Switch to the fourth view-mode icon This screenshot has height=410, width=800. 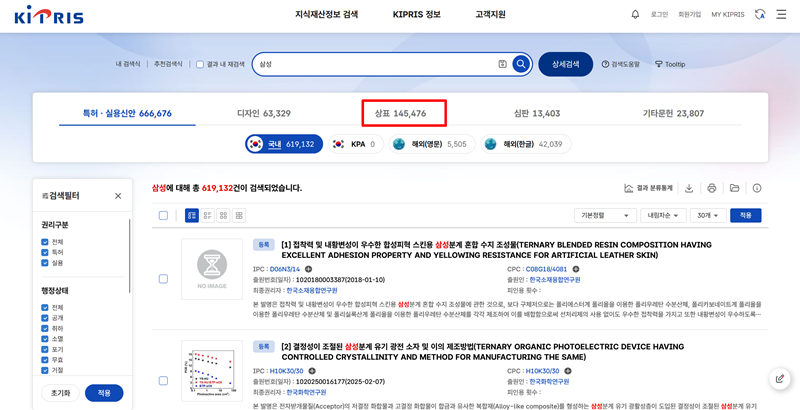point(239,215)
